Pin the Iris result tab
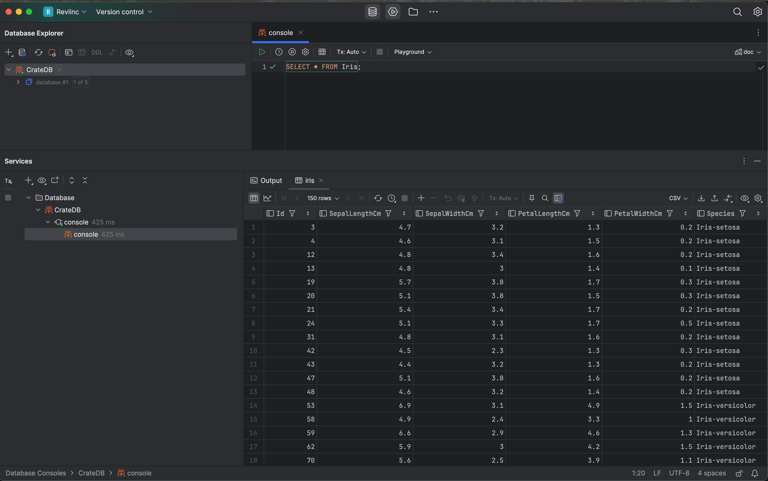This screenshot has width=768, height=481. pyautogui.click(x=531, y=198)
